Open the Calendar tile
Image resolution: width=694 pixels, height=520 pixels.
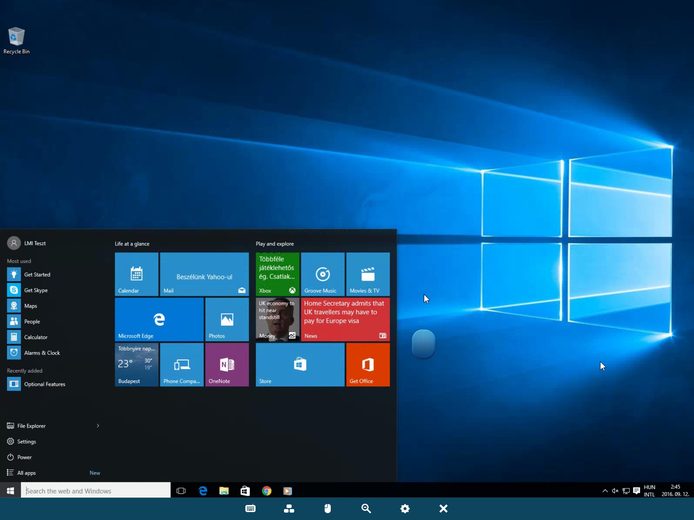click(x=136, y=274)
